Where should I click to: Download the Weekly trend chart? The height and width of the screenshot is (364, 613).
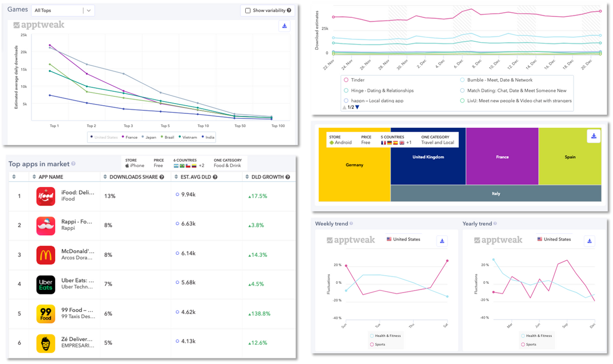point(442,241)
